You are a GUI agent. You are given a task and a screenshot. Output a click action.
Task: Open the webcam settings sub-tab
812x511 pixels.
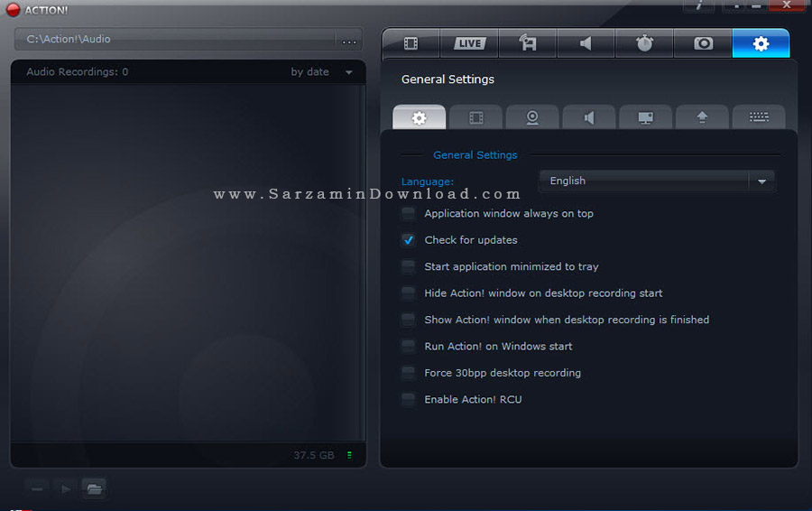pyautogui.click(x=532, y=117)
